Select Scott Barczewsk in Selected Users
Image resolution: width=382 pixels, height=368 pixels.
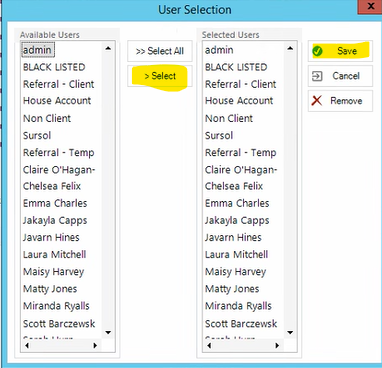click(241, 324)
